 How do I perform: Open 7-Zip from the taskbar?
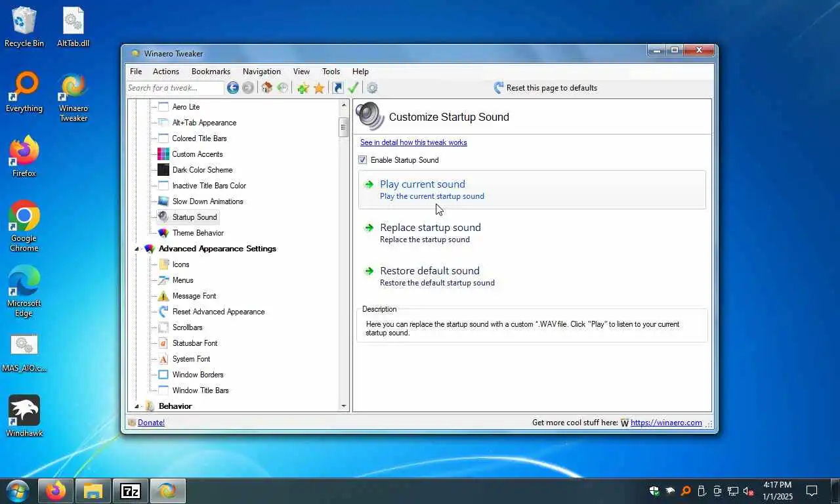tap(131, 491)
